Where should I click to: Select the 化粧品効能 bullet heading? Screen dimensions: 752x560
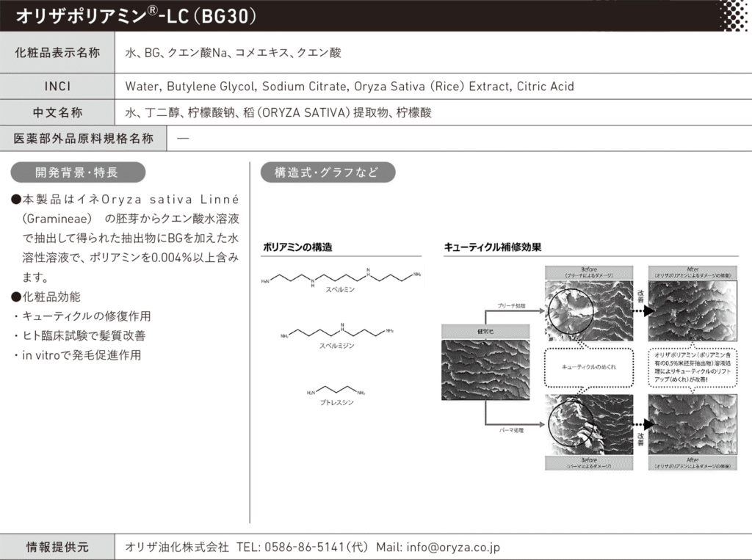(46, 297)
